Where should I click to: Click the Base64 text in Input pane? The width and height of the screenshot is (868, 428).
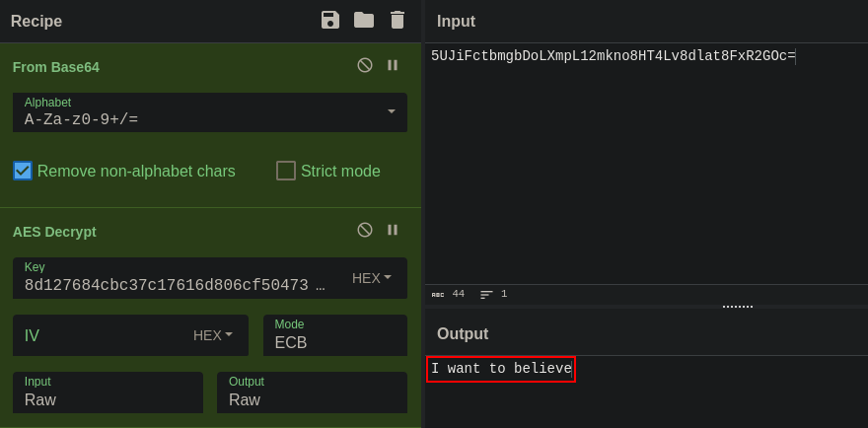(613, 56)
